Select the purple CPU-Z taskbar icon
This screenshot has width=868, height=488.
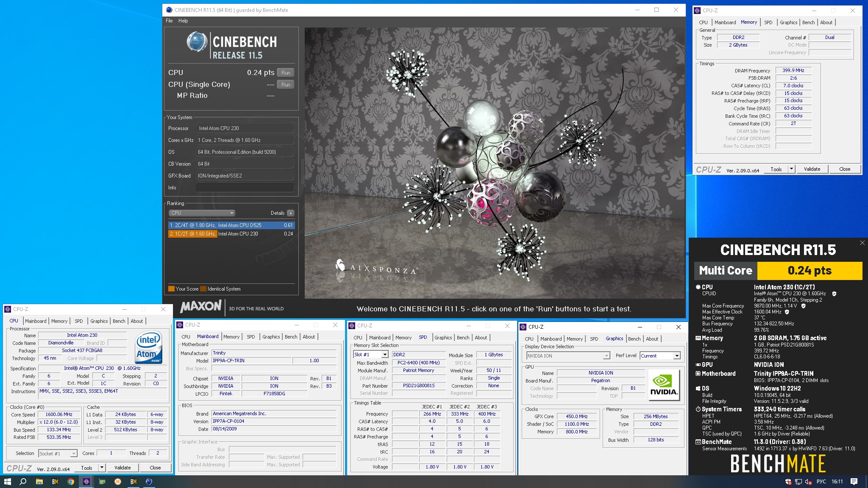[86, 482]
